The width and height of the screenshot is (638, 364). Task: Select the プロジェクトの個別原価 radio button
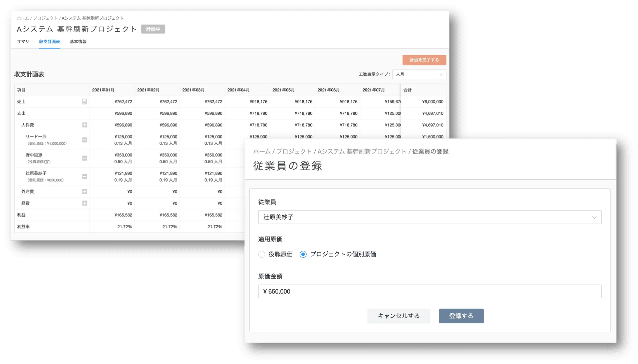pos(303,254)
